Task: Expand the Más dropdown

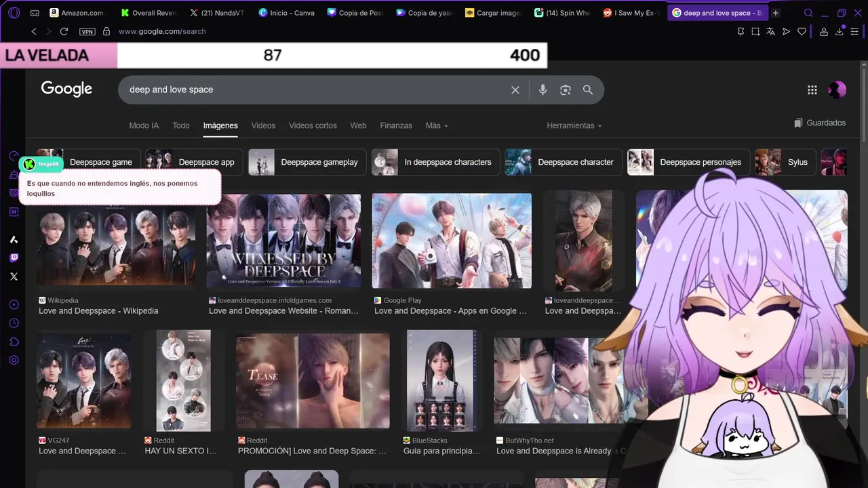Action: point(437,125)
